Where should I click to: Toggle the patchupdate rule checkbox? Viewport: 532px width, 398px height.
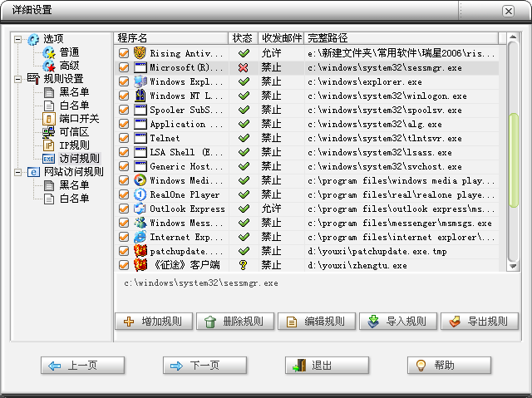click(x=124, y=251)
